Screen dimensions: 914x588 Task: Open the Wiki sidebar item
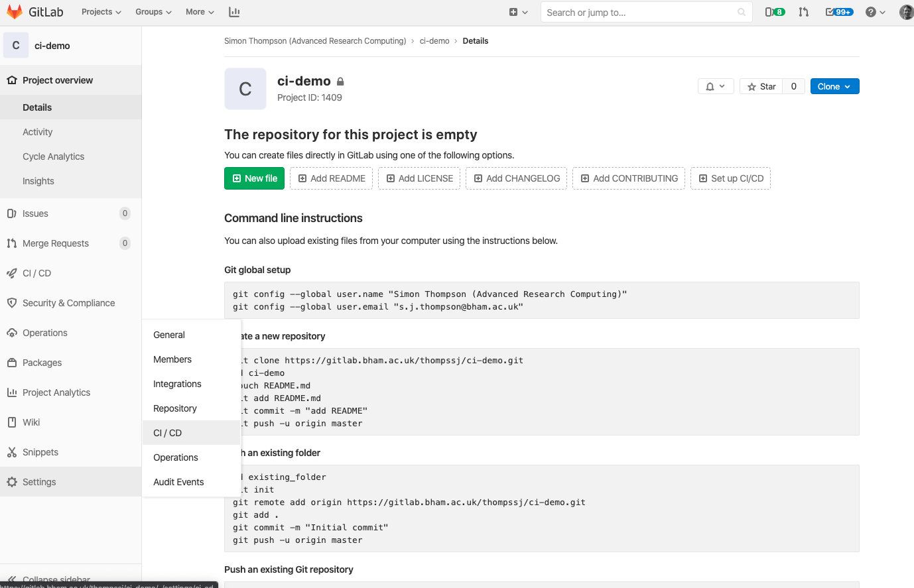tap(31, 422)
